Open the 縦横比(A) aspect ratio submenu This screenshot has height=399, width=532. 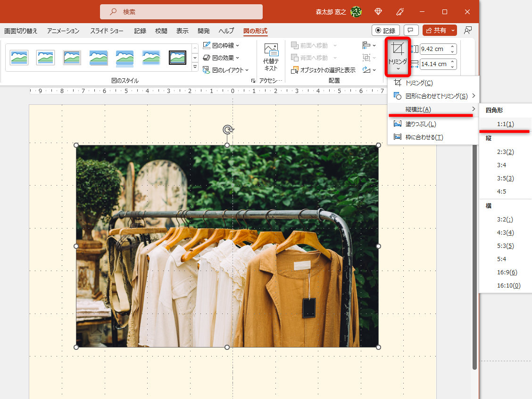[433, 110]
